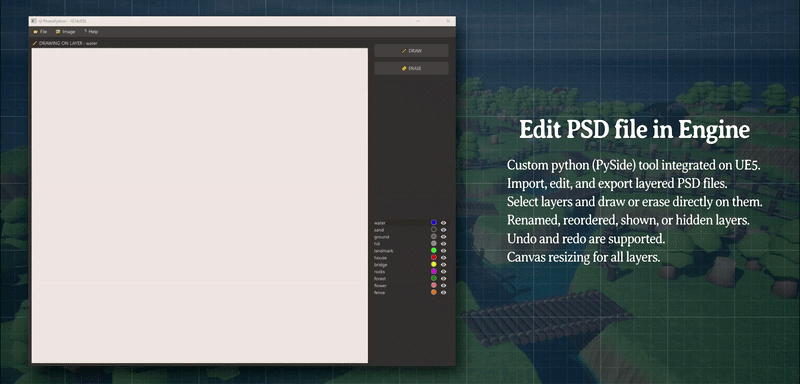Click the pink flower layer swatch
Viewport: 800px width, 384px height.
pos(434,286)
